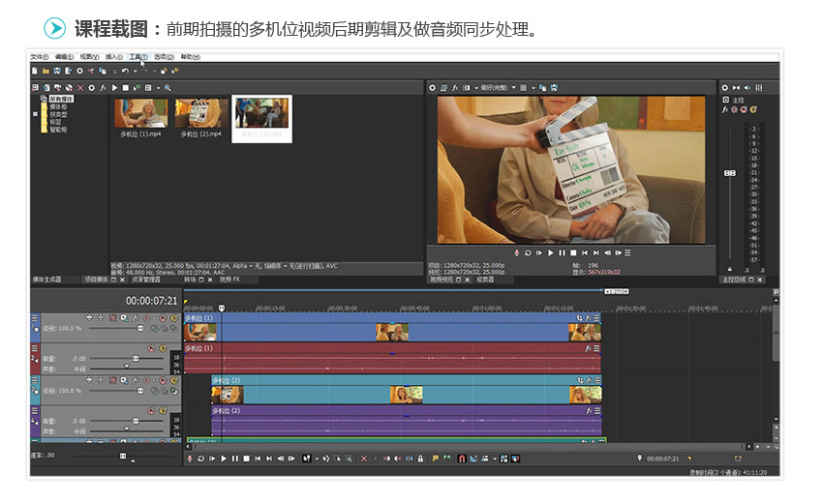The height and width of the screenshot is (504, 823).
Task: Toggle the snapping magnet in timeline toolbar
Action: point(462,459)
